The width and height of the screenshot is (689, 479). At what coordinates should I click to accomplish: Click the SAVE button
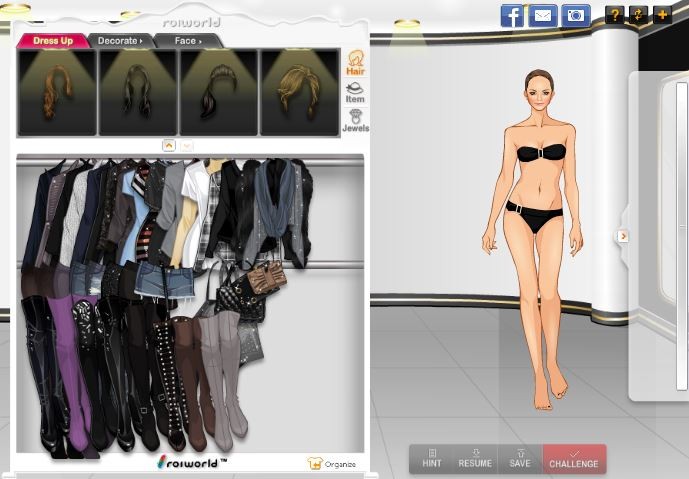(x=520, y=458)
